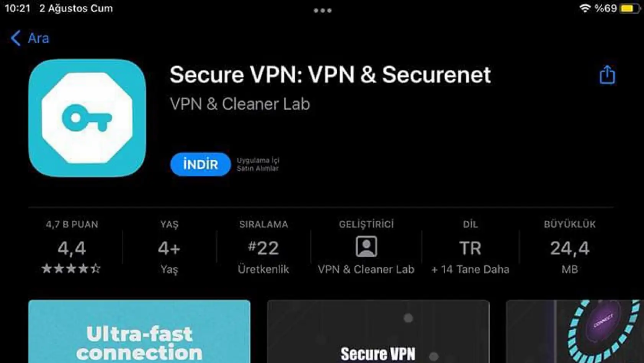Tap the 24,4 MB size info
The width and height of the screenshot is (644, 363).
click(x=570, y=247)
